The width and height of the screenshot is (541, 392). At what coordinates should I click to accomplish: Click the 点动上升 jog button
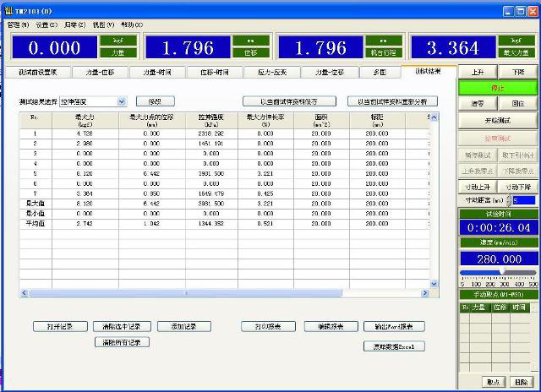[478, 187]
